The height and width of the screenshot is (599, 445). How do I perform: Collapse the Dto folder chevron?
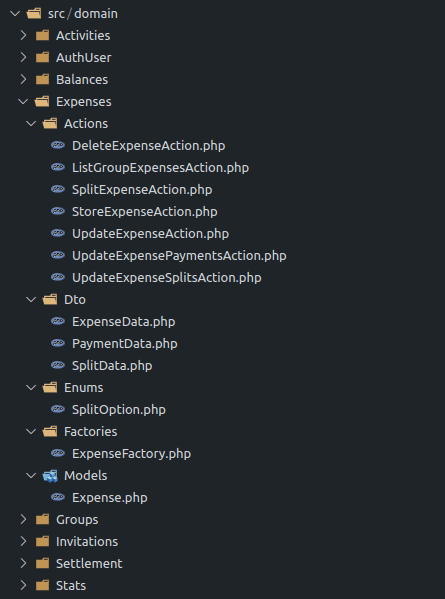coord(31,300)
